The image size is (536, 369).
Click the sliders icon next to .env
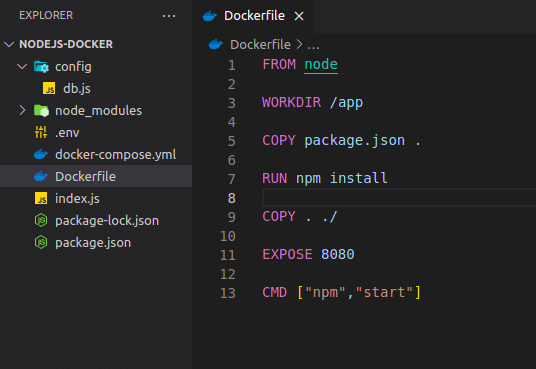click(x=41, y=132)
